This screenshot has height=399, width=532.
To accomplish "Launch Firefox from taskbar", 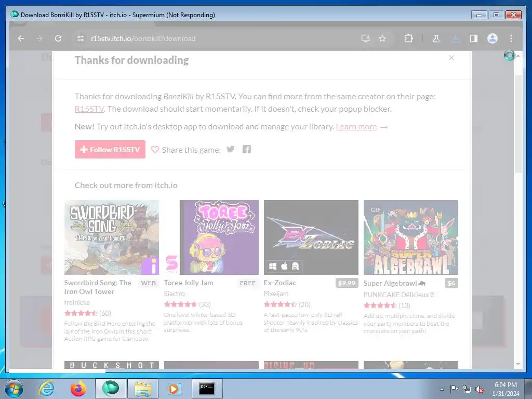I will [78, 389].
